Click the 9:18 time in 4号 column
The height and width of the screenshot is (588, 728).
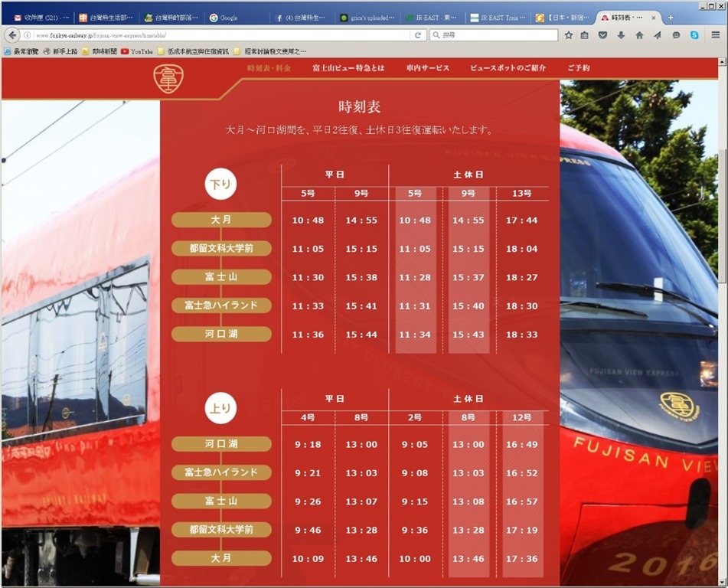coord(308,445)
